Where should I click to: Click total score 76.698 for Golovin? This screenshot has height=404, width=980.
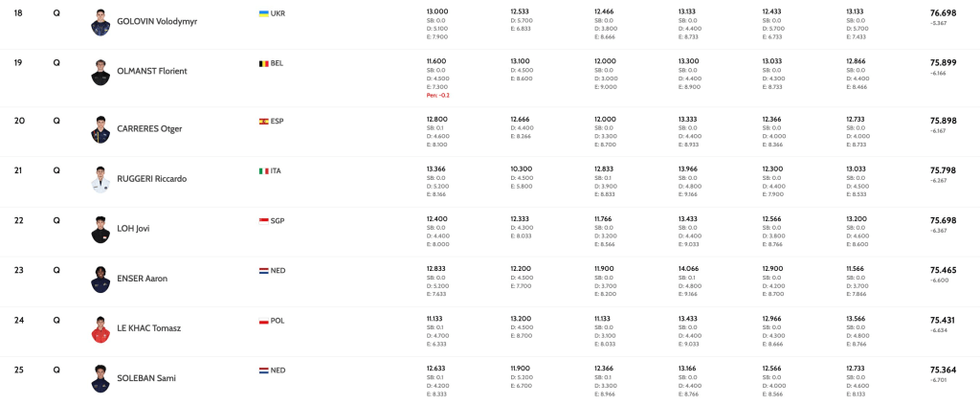[943, 13]
